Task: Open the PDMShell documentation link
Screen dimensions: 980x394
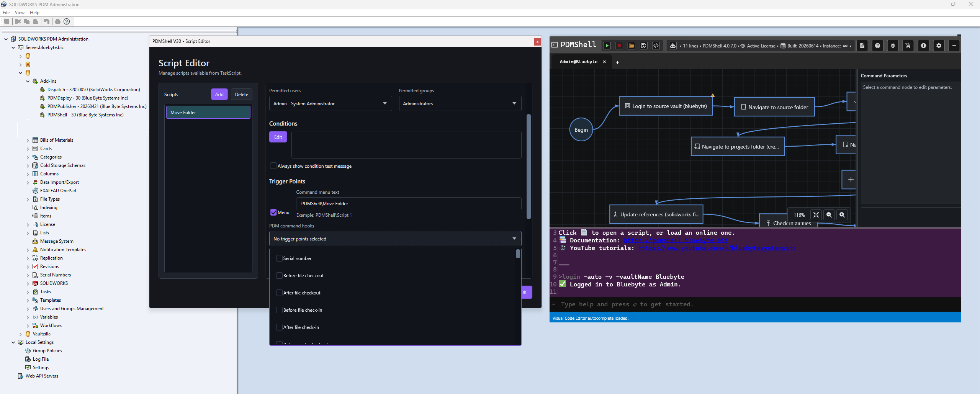Action: tap(676, 240)
